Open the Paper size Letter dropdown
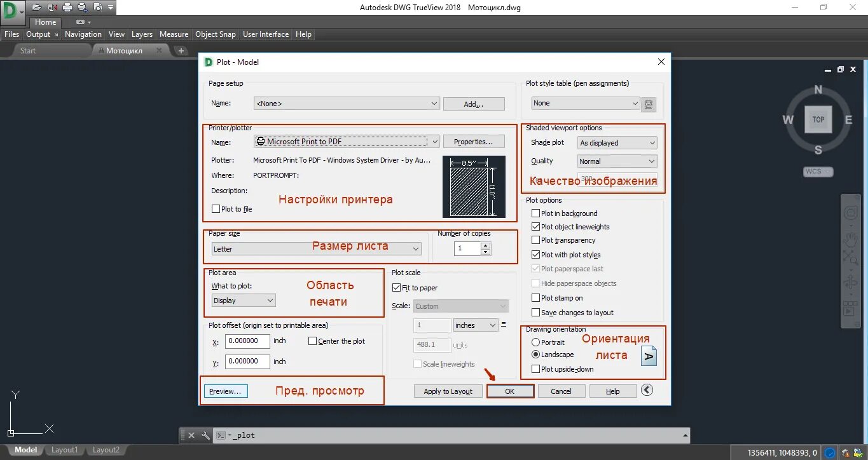Image resolution: width=868 pixels, height=460 pixels. [316, 249]
